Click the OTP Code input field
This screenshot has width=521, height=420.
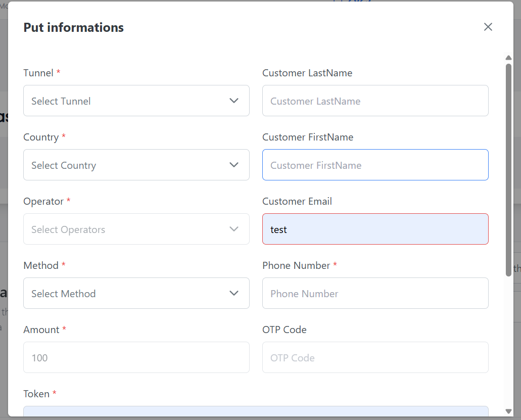pyautogui.click(x=375, y=357)
